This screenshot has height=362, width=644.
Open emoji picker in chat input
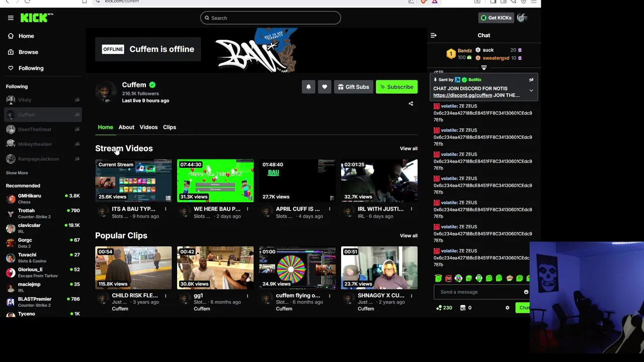point(526,292)
